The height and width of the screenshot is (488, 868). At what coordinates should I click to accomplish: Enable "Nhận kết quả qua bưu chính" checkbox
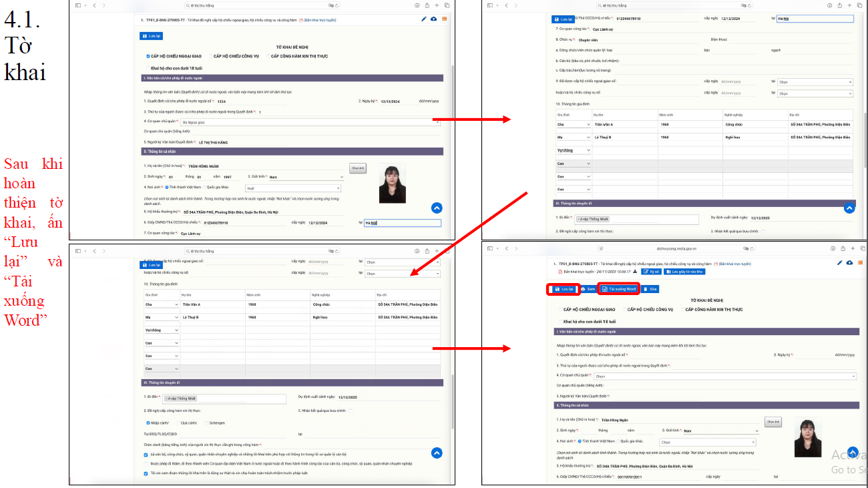(x=351, y=411)
